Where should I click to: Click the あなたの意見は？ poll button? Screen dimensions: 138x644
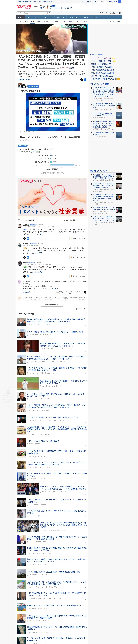(x=52, y=169)
